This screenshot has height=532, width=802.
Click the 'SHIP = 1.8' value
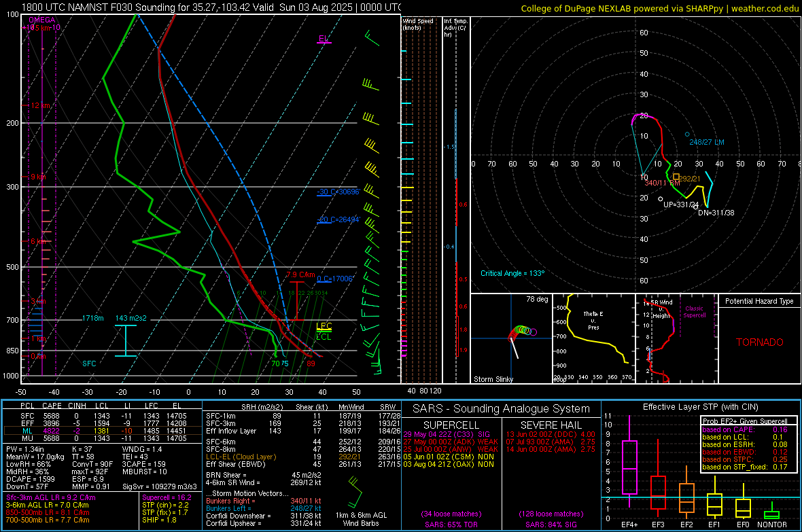[159, 520]
